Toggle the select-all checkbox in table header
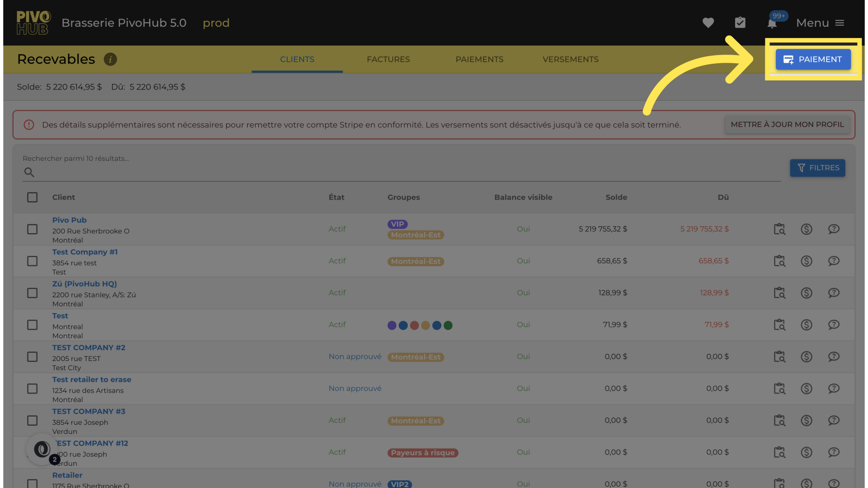This screenshot has height=488, width=868. (32, 197)
